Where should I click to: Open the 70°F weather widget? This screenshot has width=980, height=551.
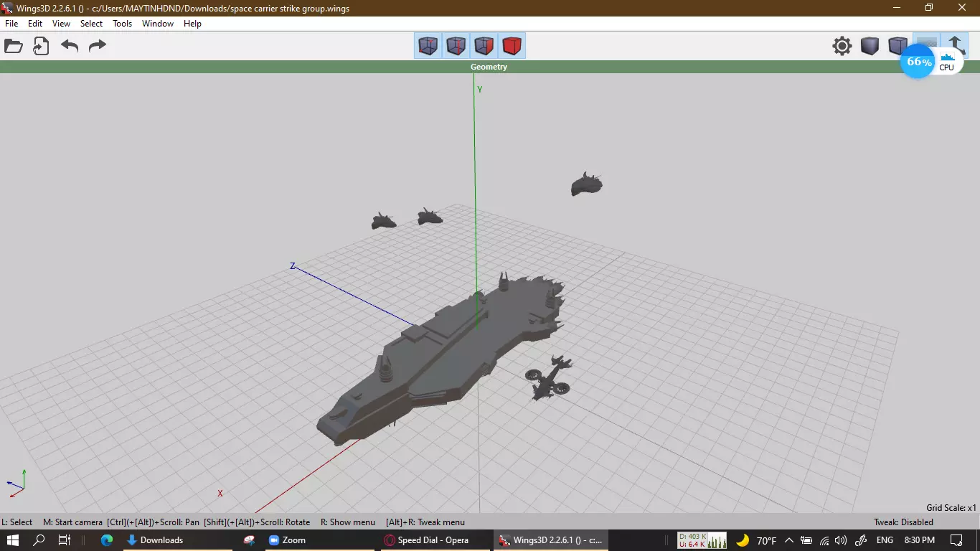click(x=756, y=540)
